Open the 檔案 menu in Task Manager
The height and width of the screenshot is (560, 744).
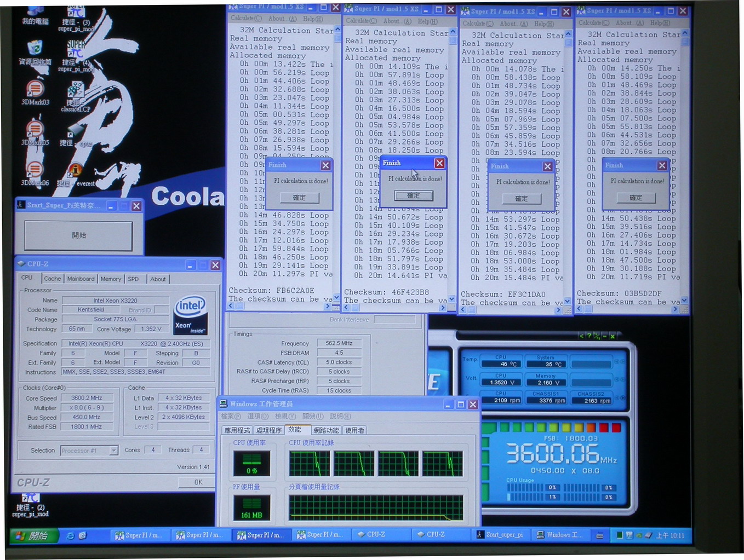tap(231, 417)
